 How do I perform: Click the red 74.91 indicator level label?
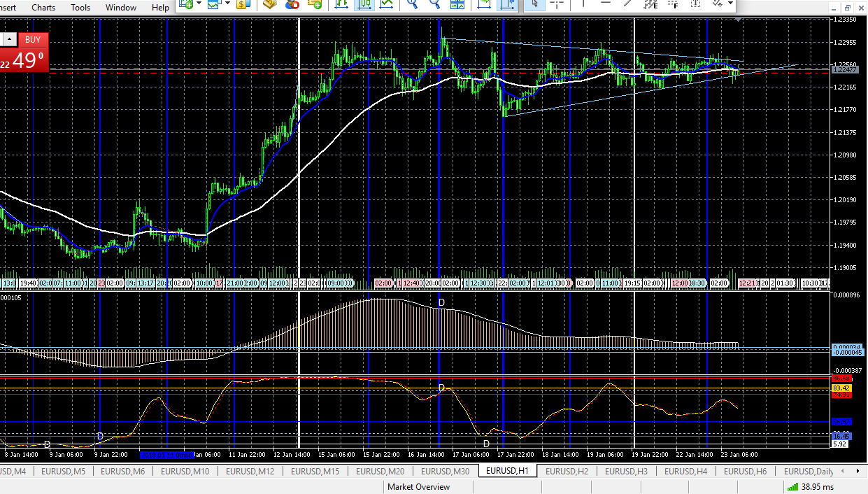tap(841, 395)
